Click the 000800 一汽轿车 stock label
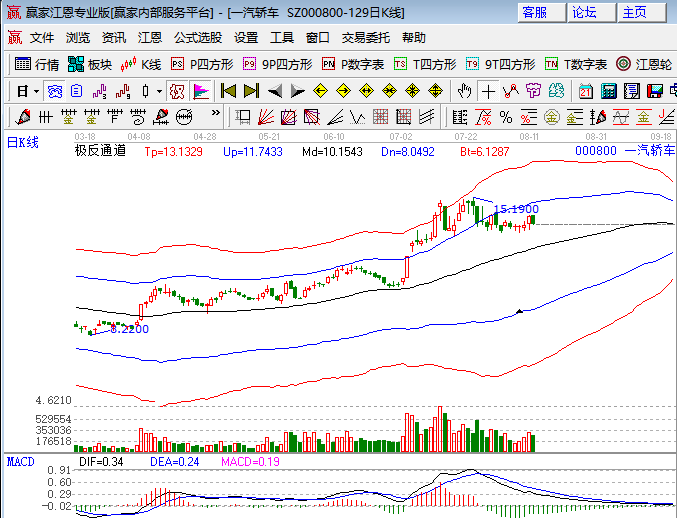Image resolution: width=677 pixels, height=518 pixels. 625,151
